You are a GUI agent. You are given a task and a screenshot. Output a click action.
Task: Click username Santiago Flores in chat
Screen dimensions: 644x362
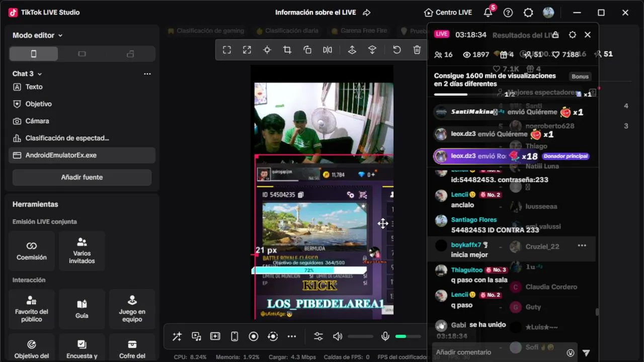coord(474,220)
